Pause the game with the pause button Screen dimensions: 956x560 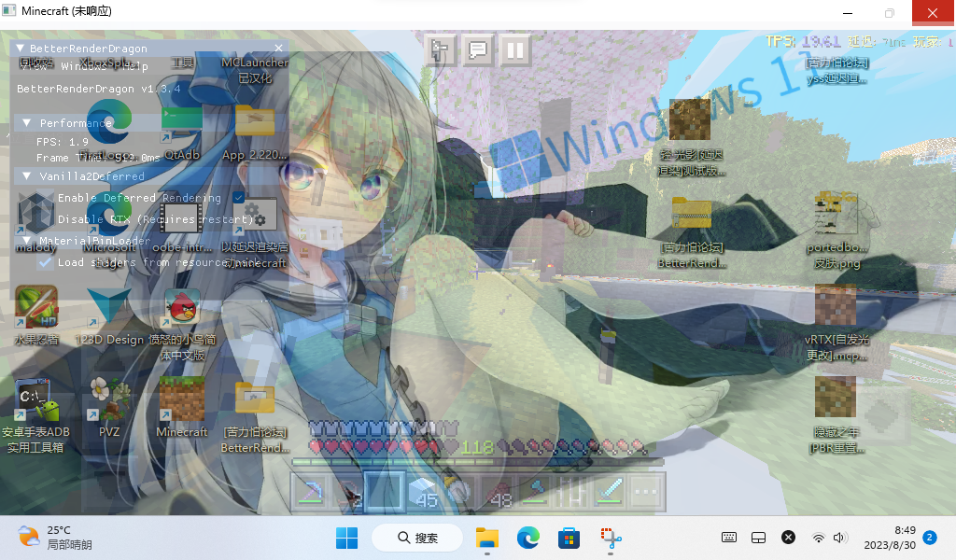point(515,50)
